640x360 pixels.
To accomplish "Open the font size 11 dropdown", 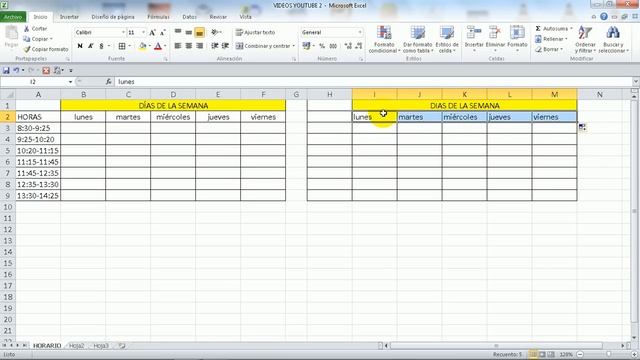I will 143,32.
